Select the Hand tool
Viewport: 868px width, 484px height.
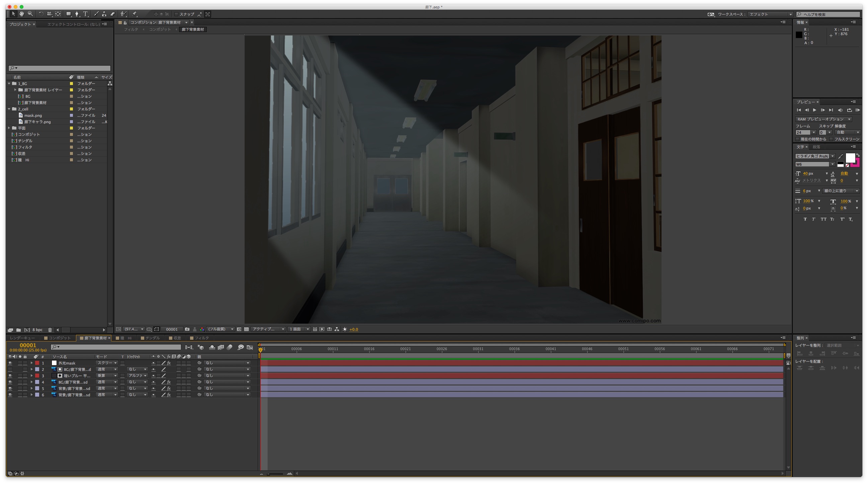click(x=21, y=14)
